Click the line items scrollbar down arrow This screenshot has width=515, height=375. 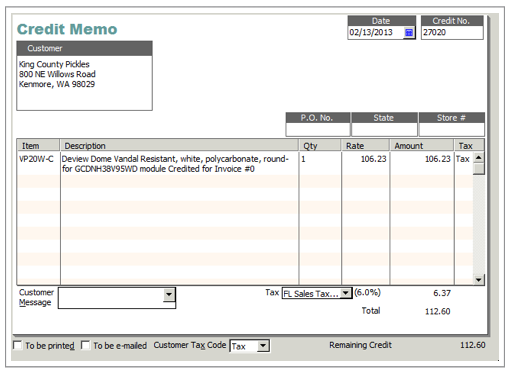coord(479,279)
